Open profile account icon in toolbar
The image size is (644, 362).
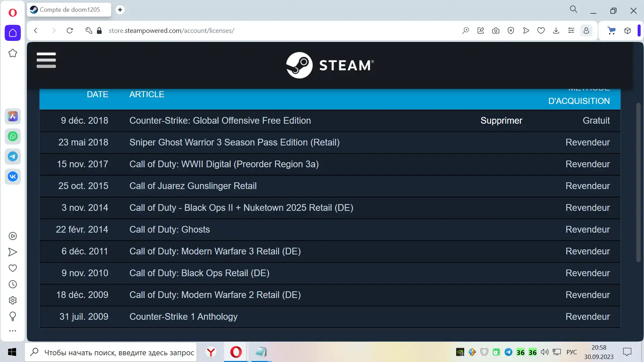[x=586, y=31]
